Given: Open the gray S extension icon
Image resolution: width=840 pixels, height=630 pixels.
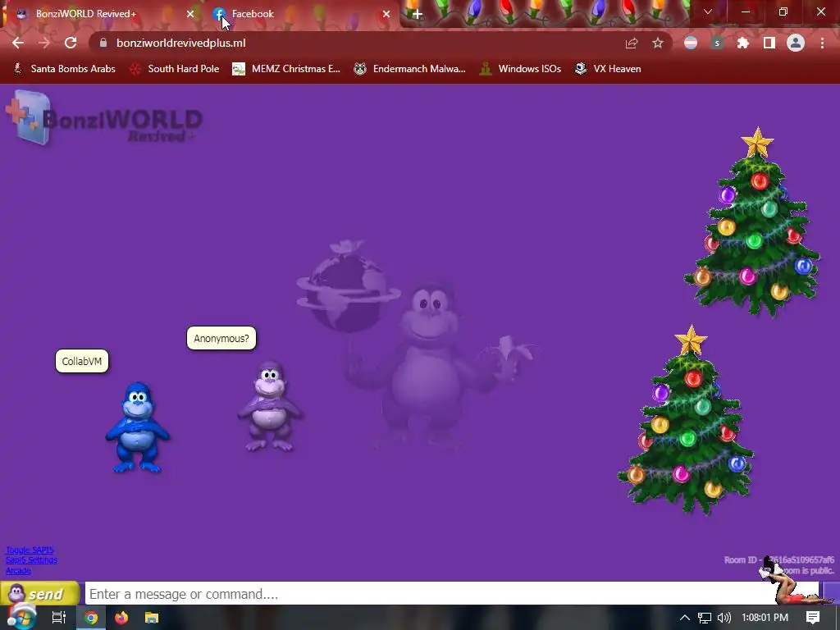Looking at the screenshot, I should (x=717, y=43).
